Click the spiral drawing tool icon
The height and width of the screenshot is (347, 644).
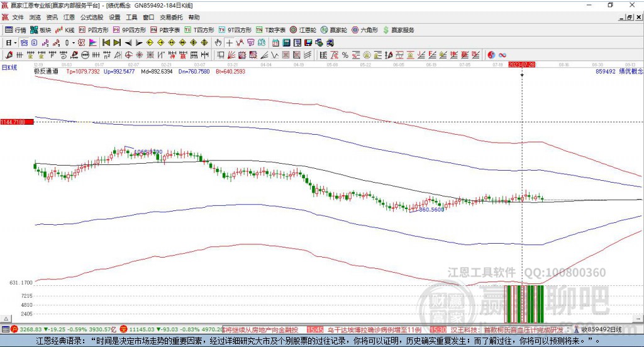pyautogui.click(x=64, y=55)
